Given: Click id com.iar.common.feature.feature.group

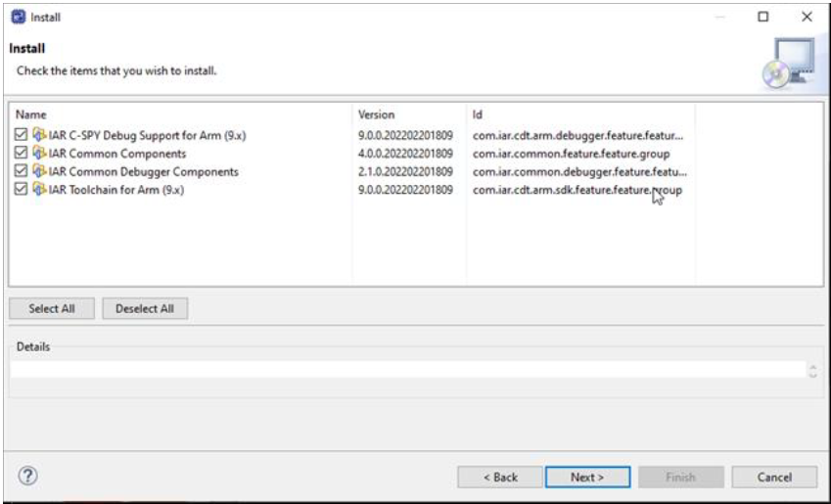Looking at the screenshot, I should click(572, 154).
